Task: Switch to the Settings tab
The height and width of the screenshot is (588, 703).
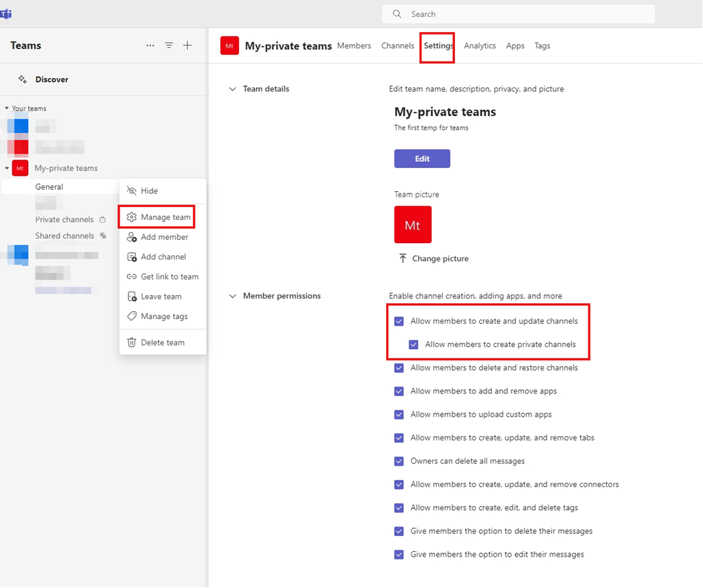Action: 439,46
